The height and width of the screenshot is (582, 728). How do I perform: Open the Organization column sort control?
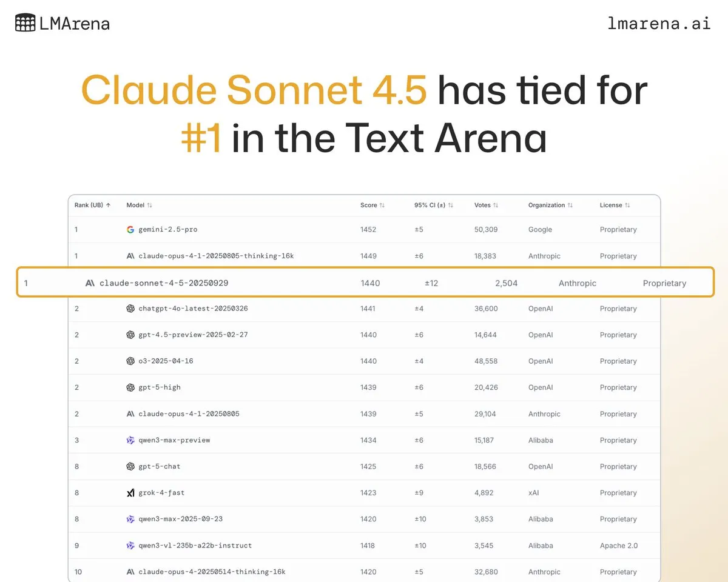[570, 205]
